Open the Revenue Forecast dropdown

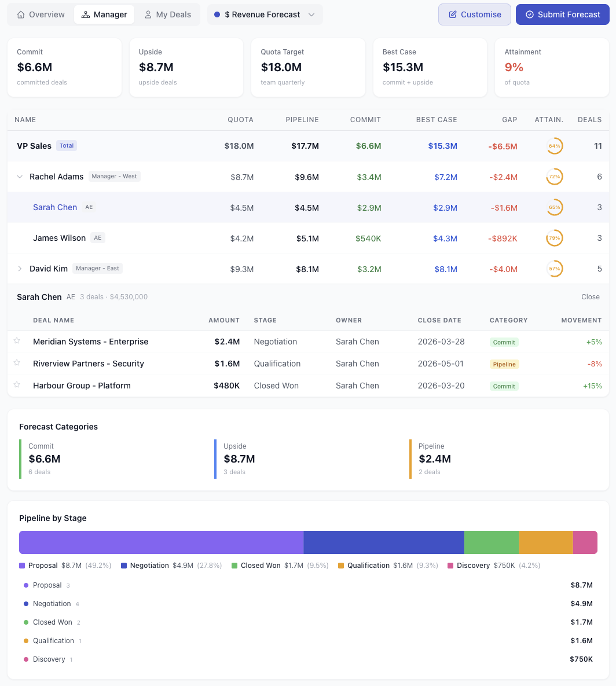[310, 14]
